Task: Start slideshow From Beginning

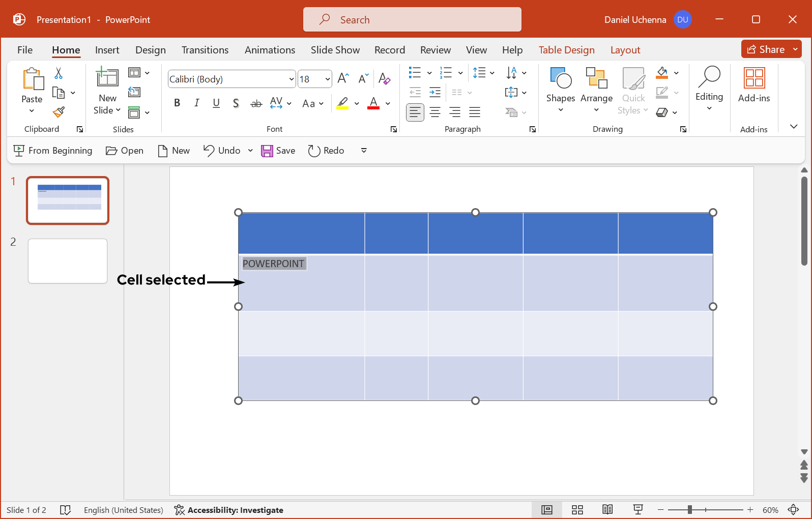Action: pyautogui.click(x=53, y=151)
